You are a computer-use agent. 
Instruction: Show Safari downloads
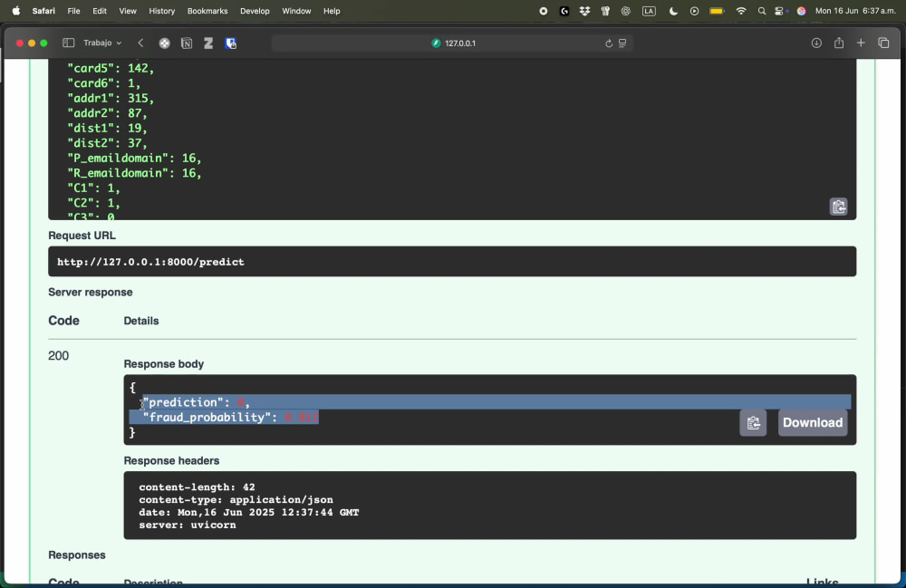(816, 43)
